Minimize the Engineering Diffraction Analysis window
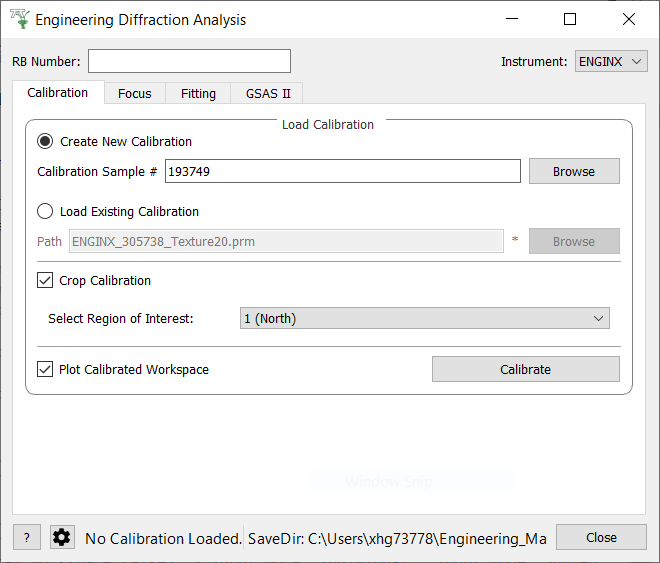This screenshot has height=563, width=660. [511, 19]
